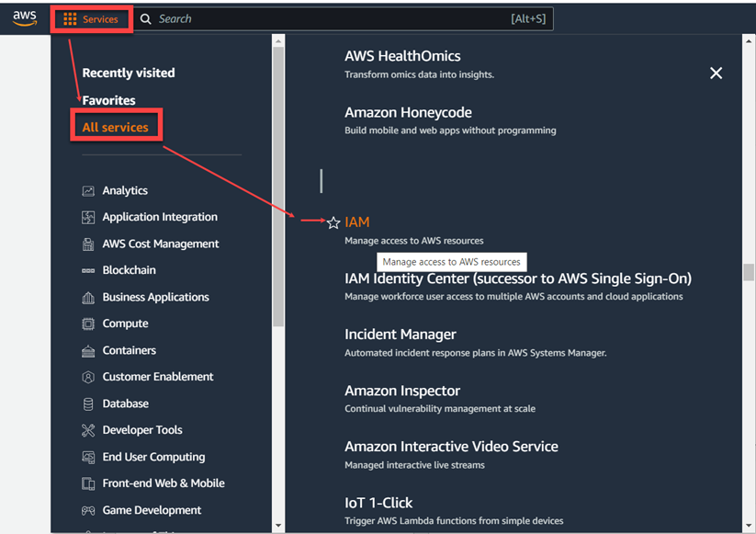Image resolution: width=756 pixels, height=534 pixels.
Task: Open the Favorites section
Action: click(108, 100)
